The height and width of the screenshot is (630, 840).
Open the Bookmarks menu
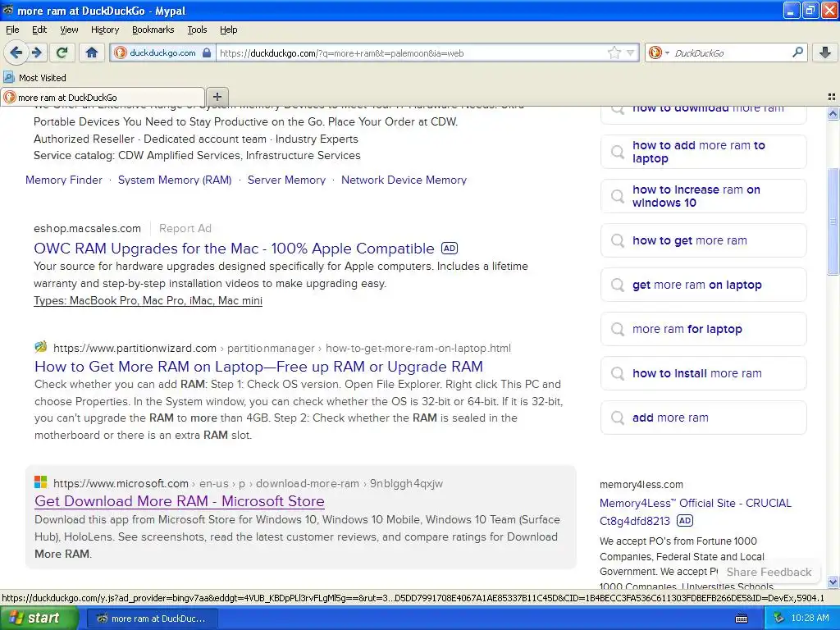pos(153,30)
